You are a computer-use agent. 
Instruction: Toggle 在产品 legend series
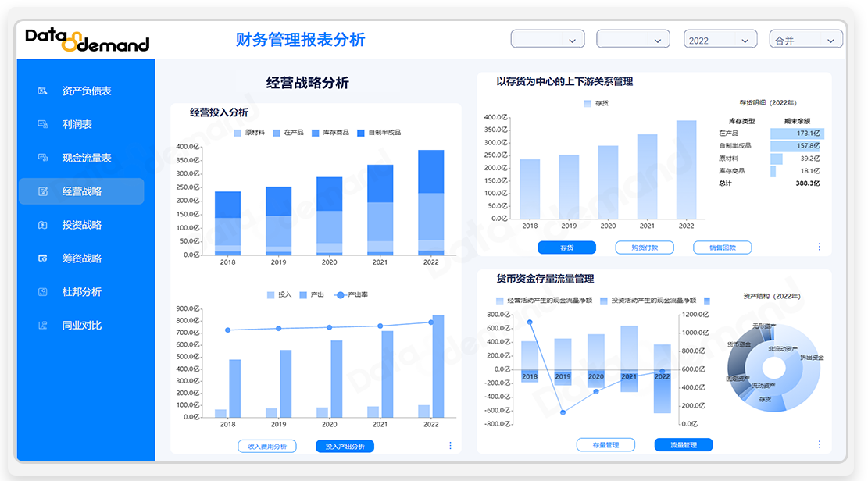[288, 133]
